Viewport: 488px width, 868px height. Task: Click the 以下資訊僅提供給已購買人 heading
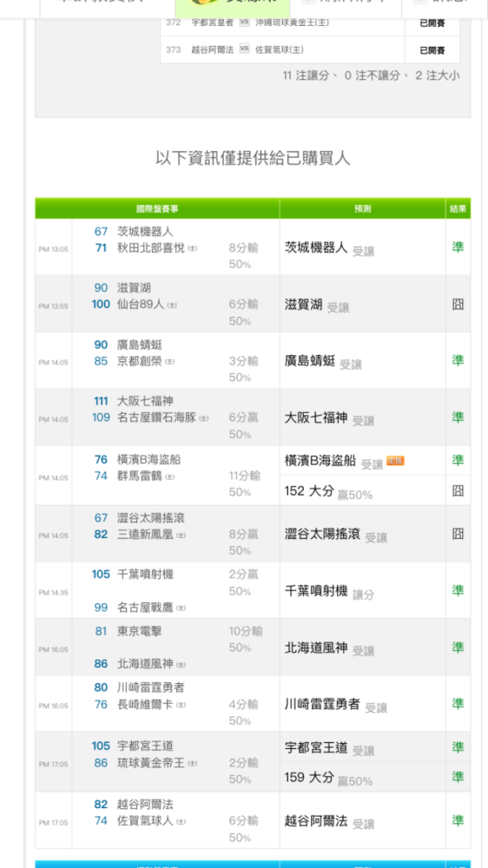point(253,158)
